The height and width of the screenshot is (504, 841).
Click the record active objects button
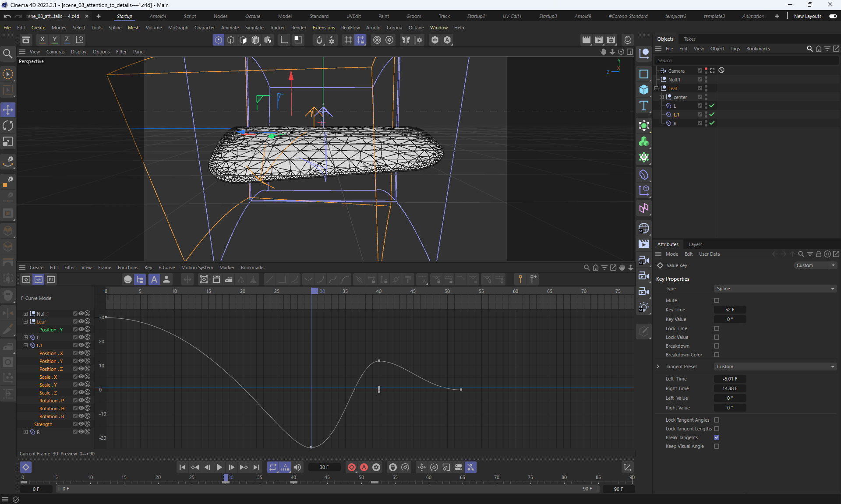click(x=351, y=467)
